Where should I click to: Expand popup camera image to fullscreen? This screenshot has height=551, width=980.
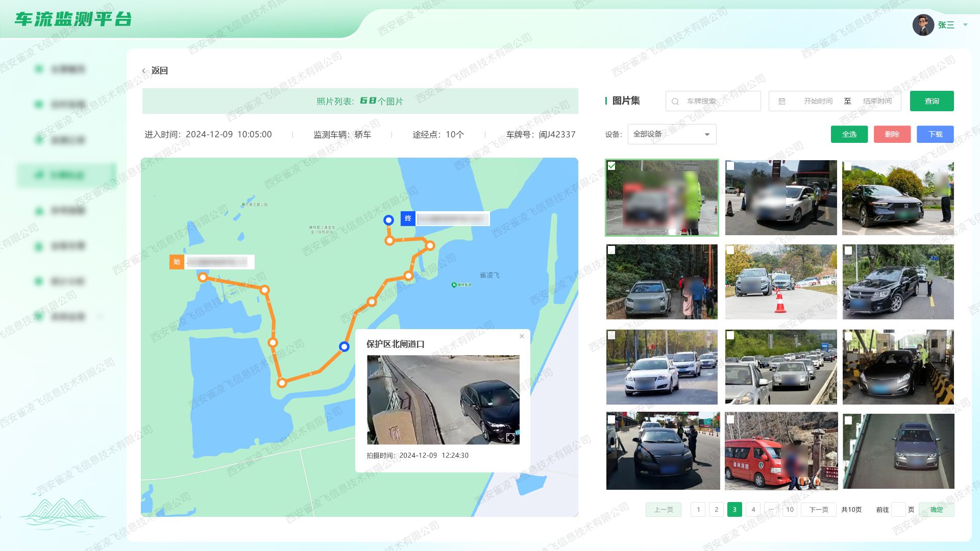[511, 437]
